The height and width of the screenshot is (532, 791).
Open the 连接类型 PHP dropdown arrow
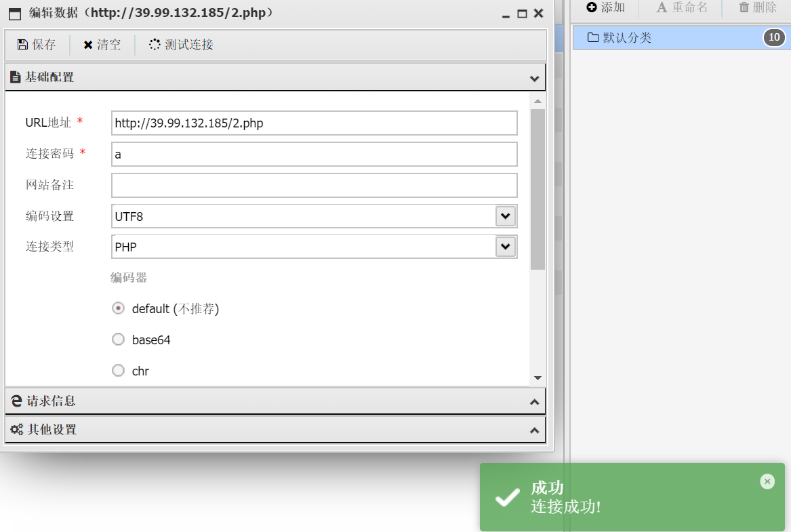(506, 247)
